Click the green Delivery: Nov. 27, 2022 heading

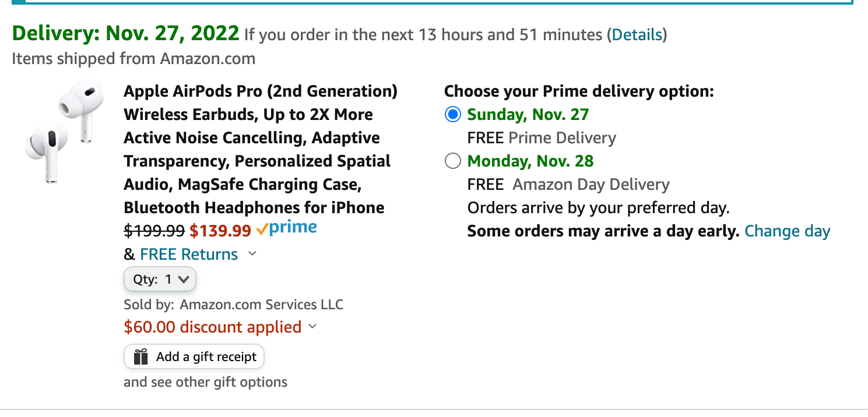pos(125,33)
